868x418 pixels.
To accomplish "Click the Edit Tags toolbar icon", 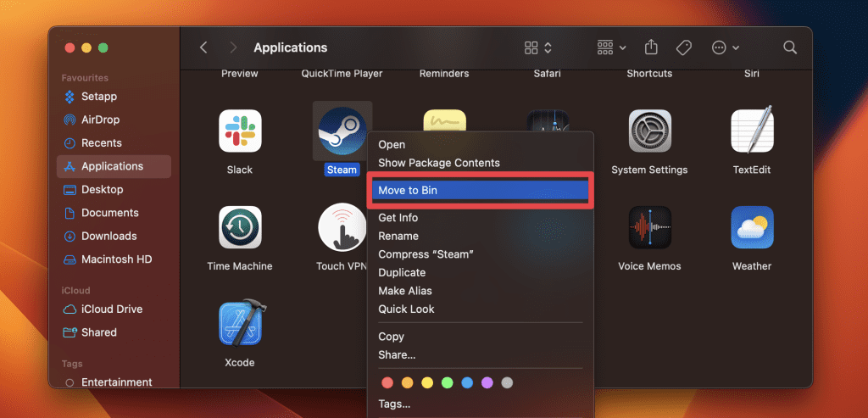I will click(x=683, y=47).
